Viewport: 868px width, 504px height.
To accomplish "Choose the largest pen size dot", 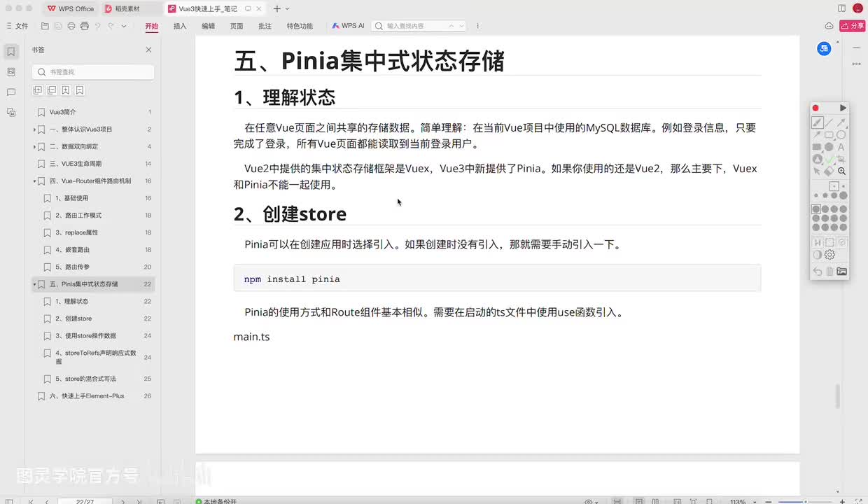I will click(843, 196).
